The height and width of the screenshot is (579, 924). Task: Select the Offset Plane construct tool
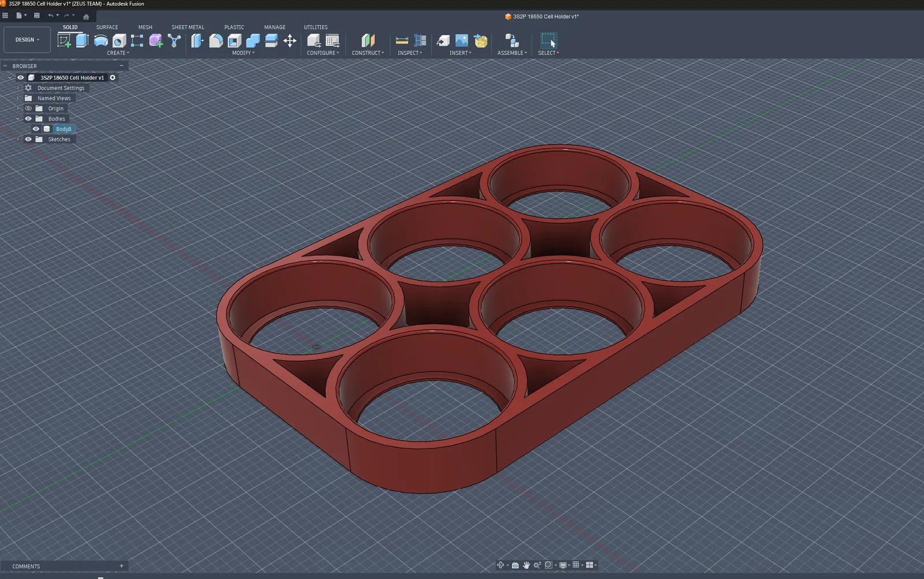coord(368,40)
